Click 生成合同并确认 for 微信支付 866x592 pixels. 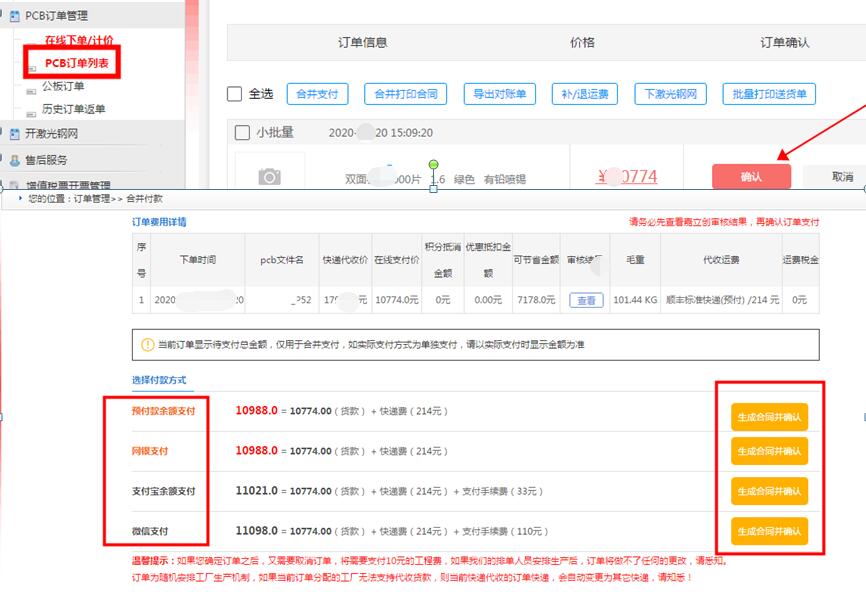pos(769,531)
